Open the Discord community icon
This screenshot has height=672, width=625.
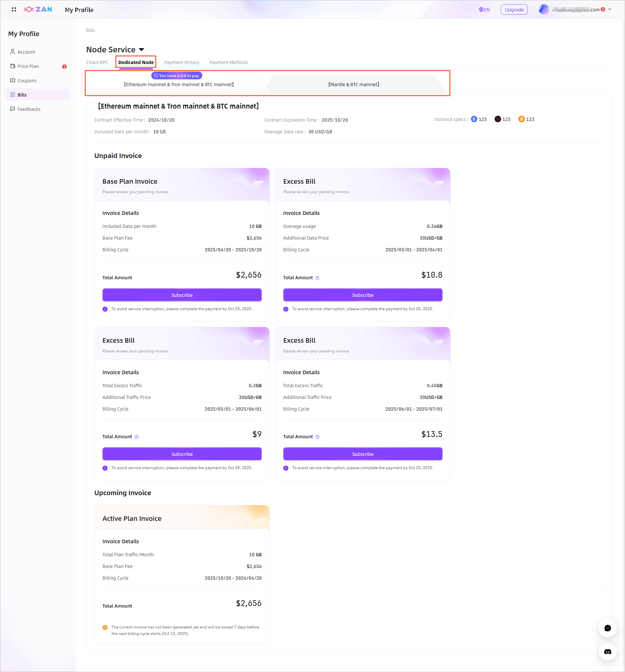coord(607,652)
